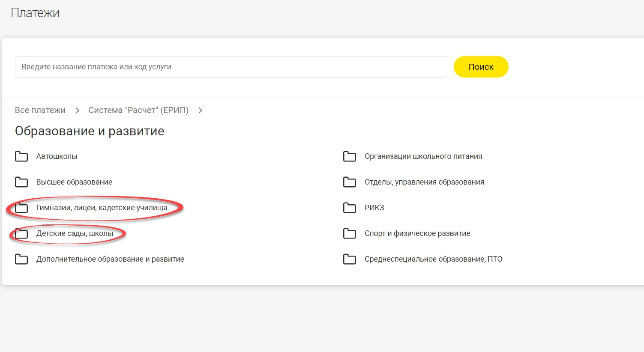Image resolution: width=644 pixels, height=352 pixels.
Task: Click the Образование и развитие heading
Action: [90, 131]
